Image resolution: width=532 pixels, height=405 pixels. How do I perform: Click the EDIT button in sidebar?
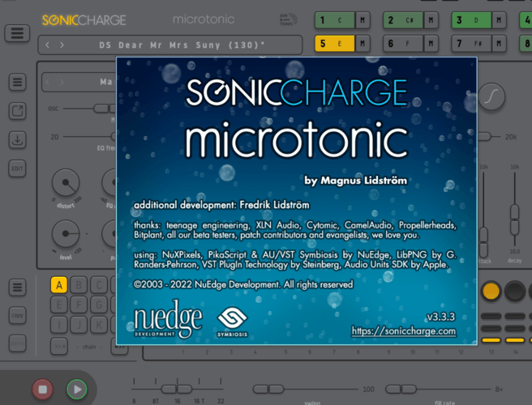point(17,168)
